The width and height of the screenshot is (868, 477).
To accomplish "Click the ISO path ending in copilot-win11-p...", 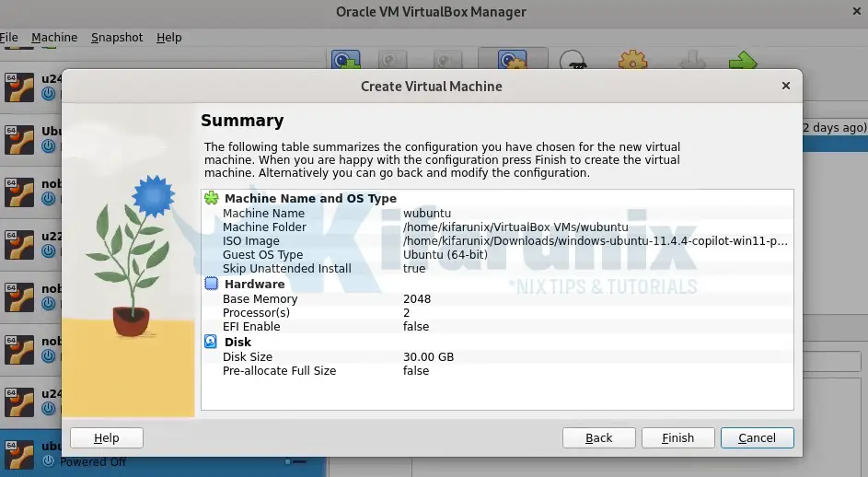I will click(596, 241).
